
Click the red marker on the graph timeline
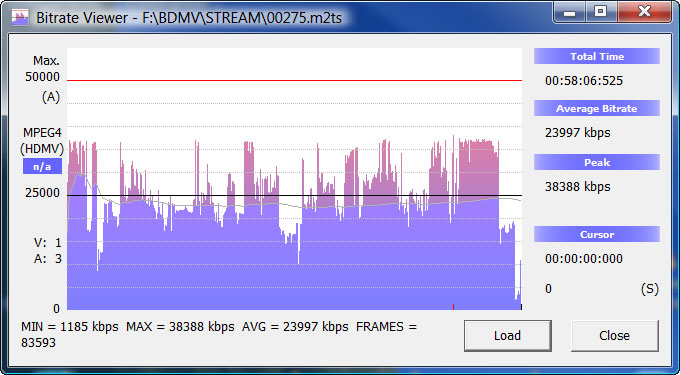(453, 307)
